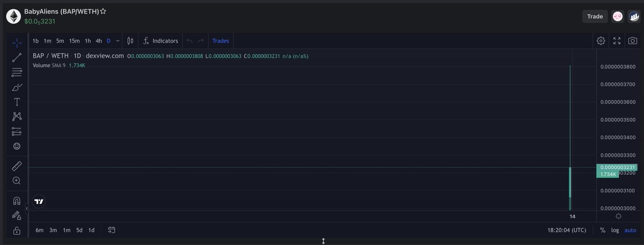The image size is (644, 245).
Task: Select the 1m timeframe in top toolbar
Action: [47, 41]
